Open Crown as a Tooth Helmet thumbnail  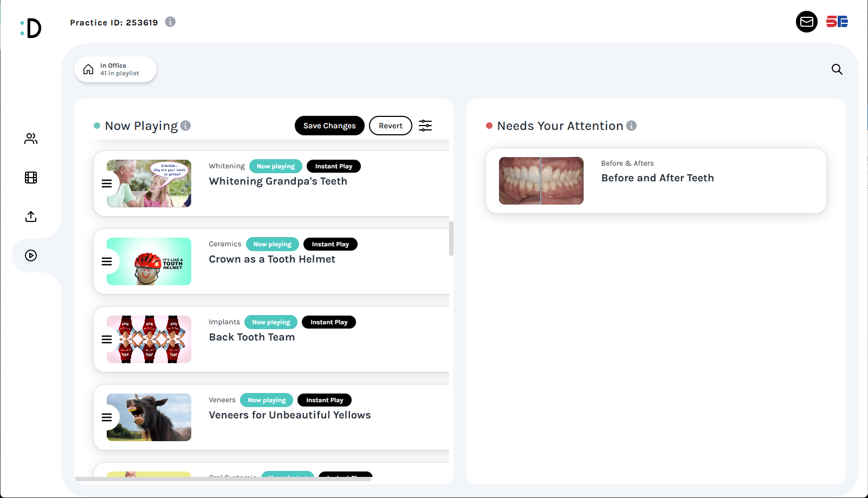point(149,261)
